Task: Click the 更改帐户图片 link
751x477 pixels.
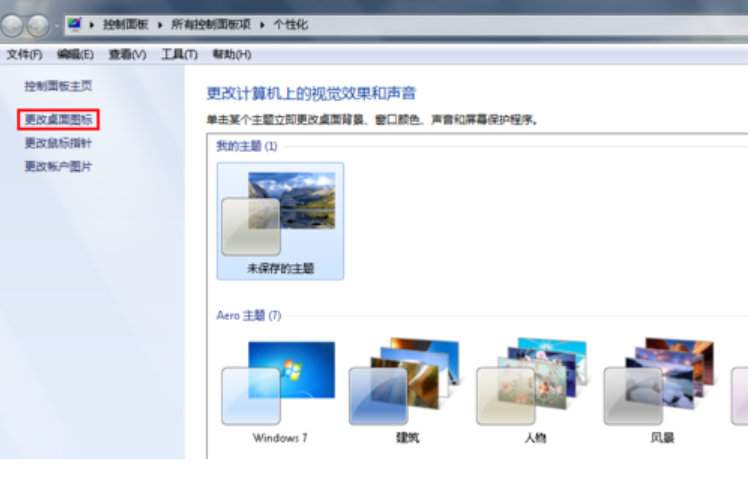Action: point(59,167)
